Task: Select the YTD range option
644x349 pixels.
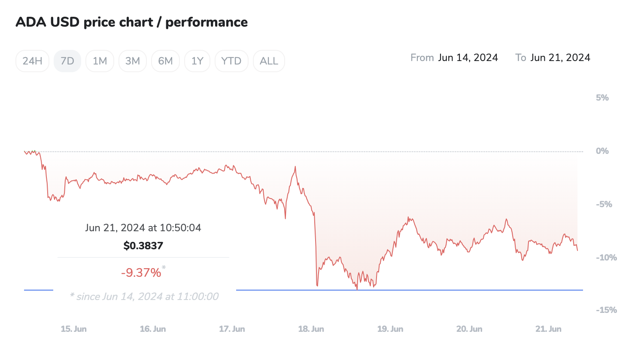Action: [231, 61]
